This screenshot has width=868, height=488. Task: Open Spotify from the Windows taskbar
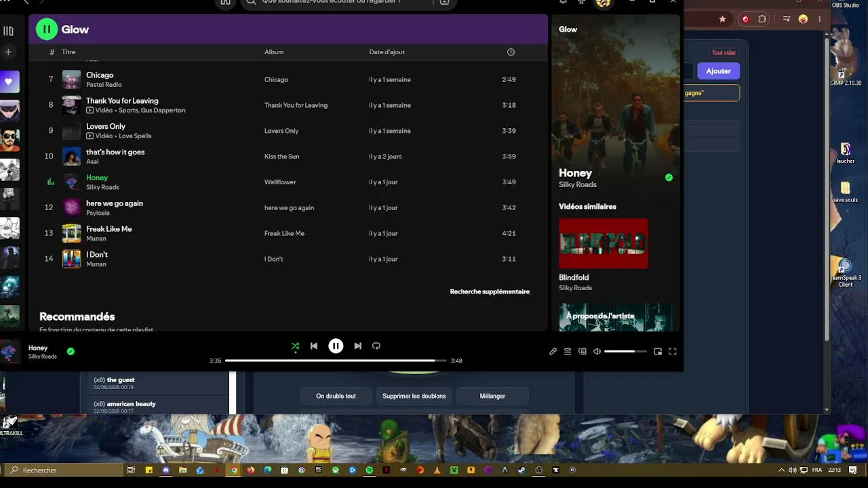pos(370,470)
